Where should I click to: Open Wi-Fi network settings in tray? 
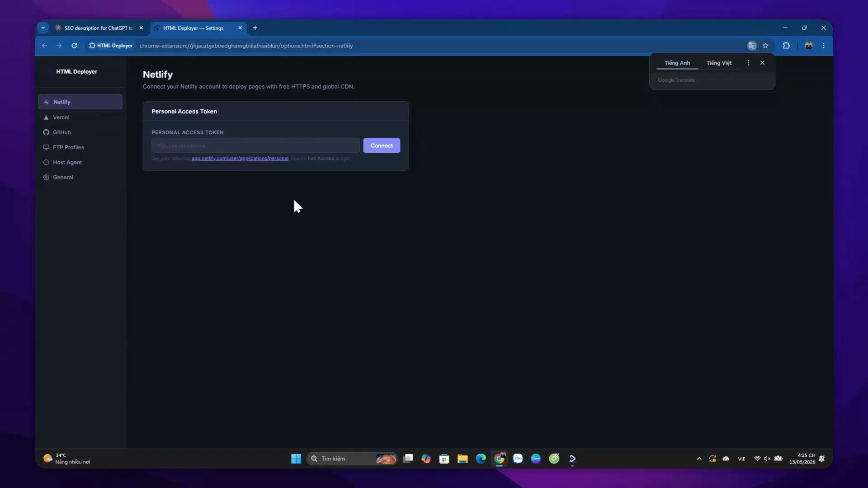pos(757,459)
